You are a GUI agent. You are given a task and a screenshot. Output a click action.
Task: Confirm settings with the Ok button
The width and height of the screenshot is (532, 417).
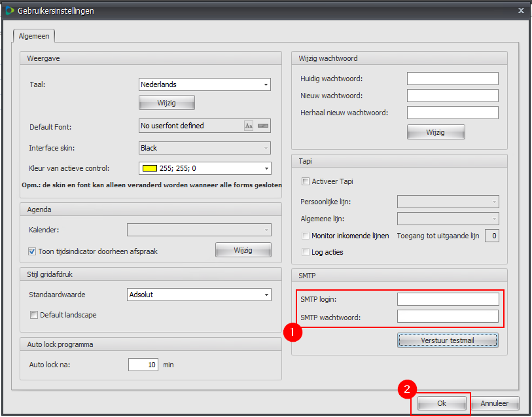click(x=442, y=403)
